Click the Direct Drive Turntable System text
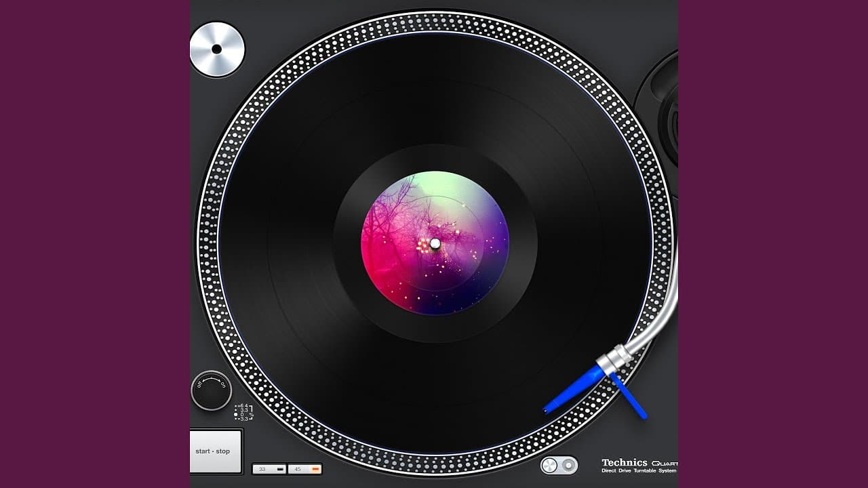 [639, 470]
